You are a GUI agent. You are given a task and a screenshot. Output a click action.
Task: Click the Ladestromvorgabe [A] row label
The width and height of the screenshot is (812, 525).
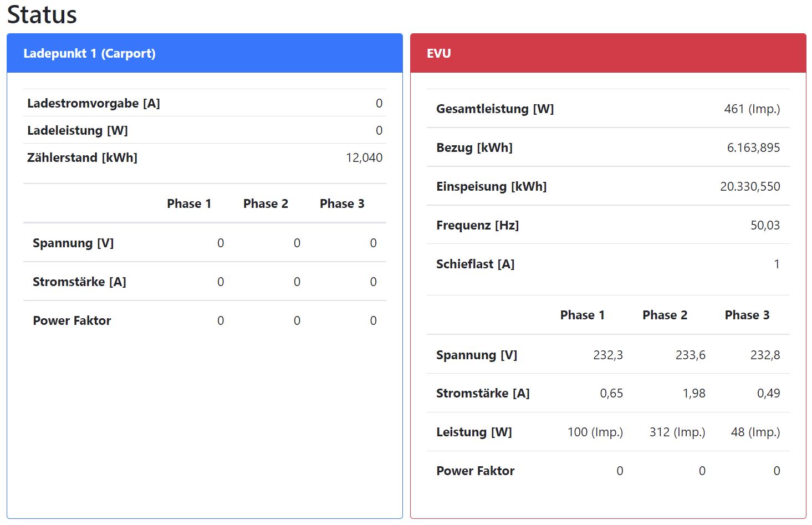point(93,103)
